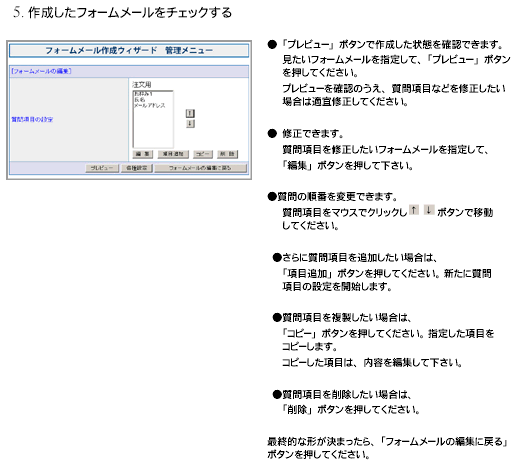Viewport: 518px width, 469px height.
Task: Click the コピー (copy) button
Action: (203, 154)
